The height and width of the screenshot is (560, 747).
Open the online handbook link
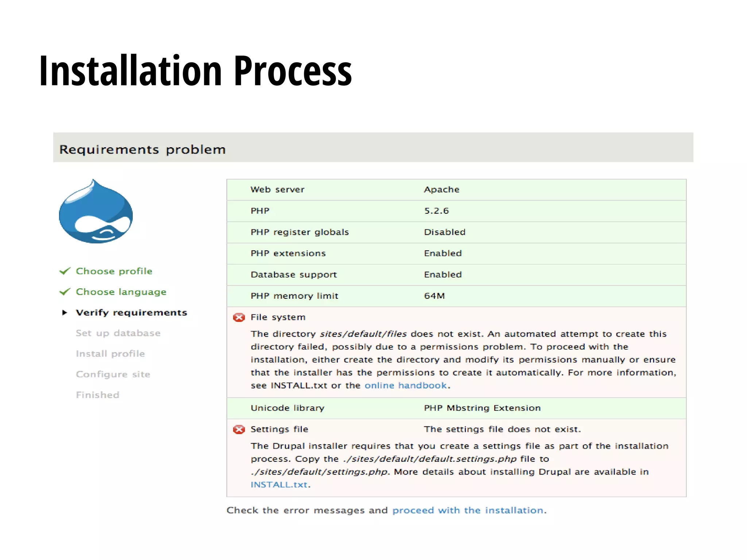pyautogui.click(x=406, y=385)
